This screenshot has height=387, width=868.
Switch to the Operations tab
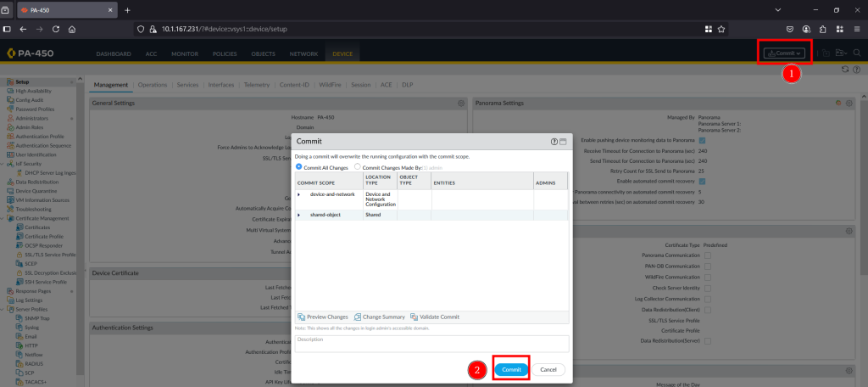153,85
